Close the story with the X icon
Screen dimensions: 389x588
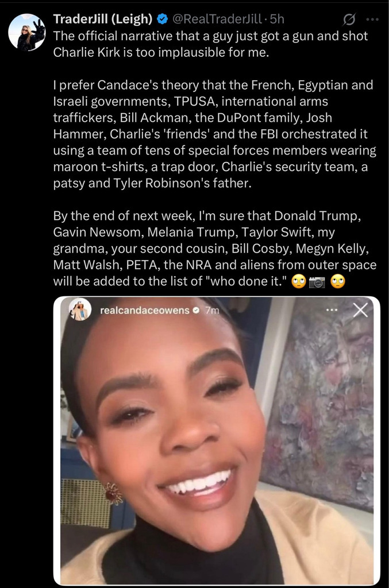tap(360, 310)
